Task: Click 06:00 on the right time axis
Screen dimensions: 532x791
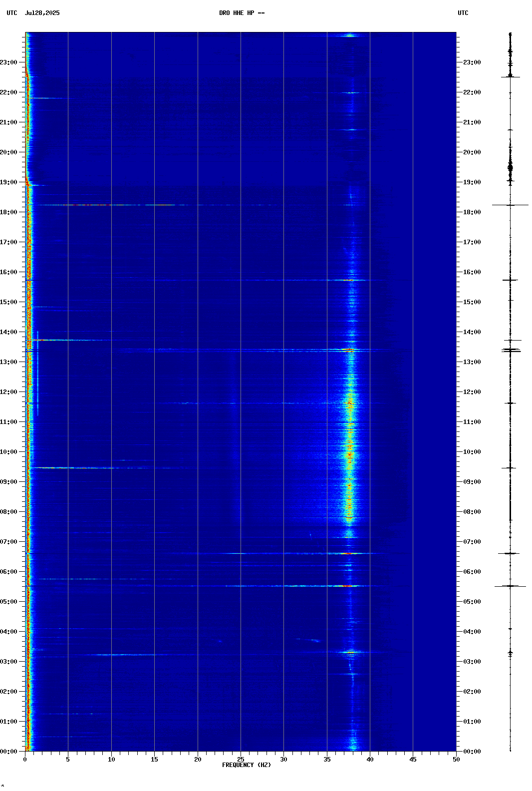Action: click(472, 572)
